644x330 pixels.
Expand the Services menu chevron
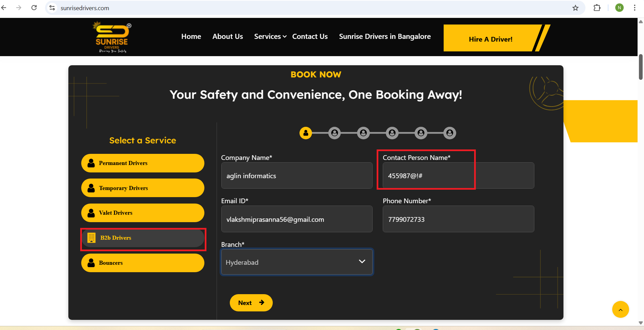285,37
